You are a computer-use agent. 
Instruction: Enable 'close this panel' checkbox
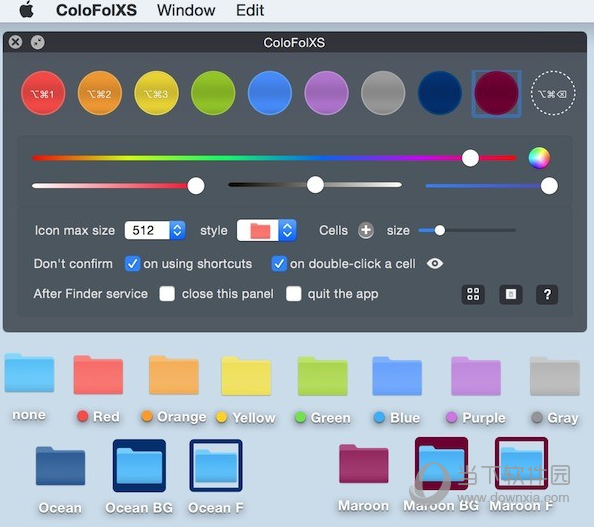167,294
